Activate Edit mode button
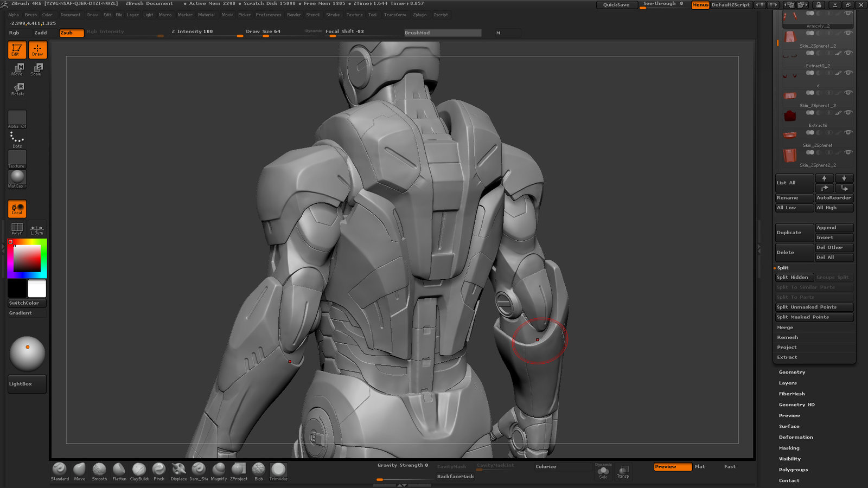 point(17,50)
